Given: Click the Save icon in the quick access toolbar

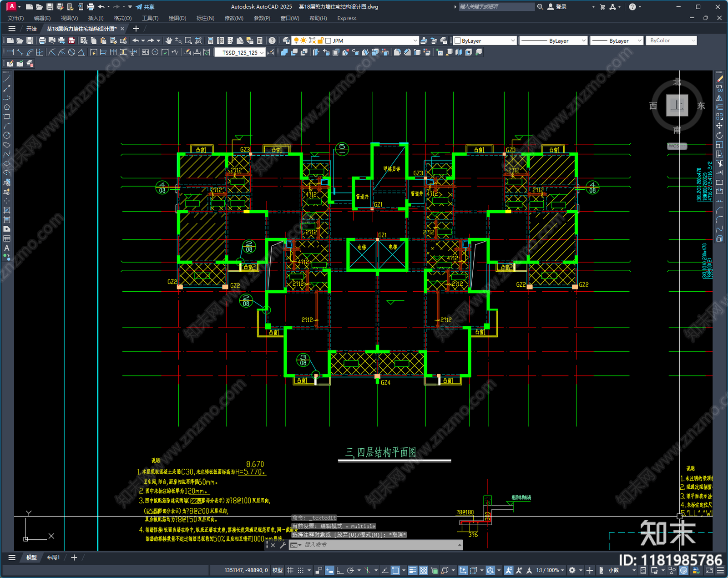Looking at the screenshot, I should coord(50,7).
